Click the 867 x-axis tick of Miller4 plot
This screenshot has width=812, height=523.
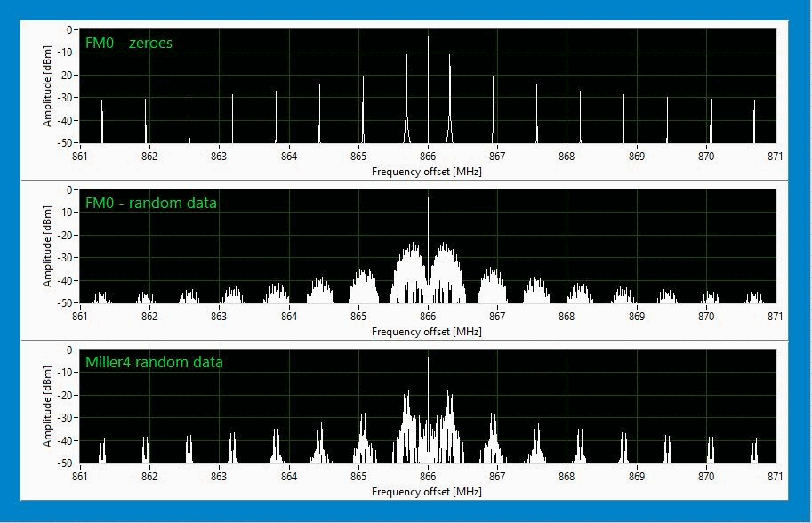point(497,477)
